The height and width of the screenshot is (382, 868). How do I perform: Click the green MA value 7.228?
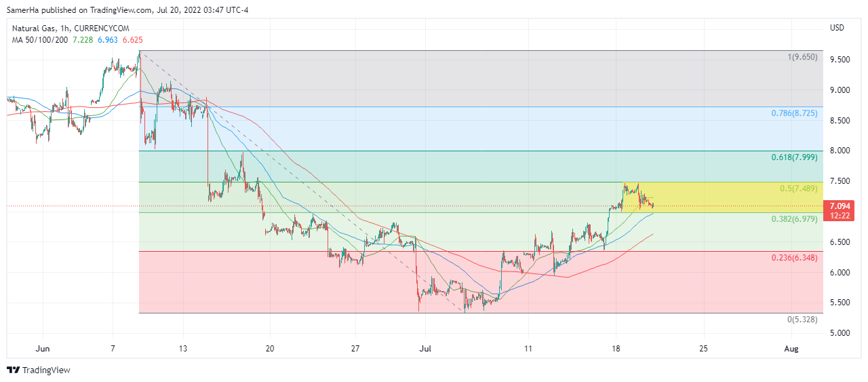(83, 40)
